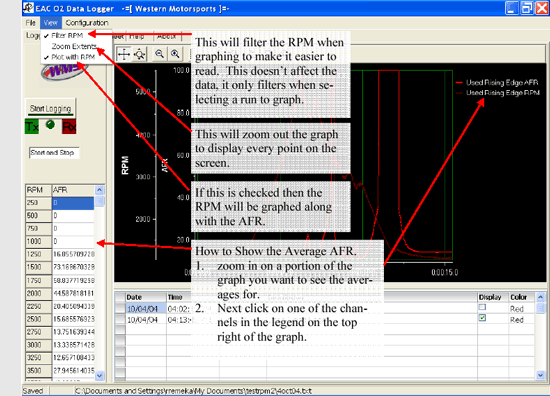Click run list scroll down arrow

[541, 375]
